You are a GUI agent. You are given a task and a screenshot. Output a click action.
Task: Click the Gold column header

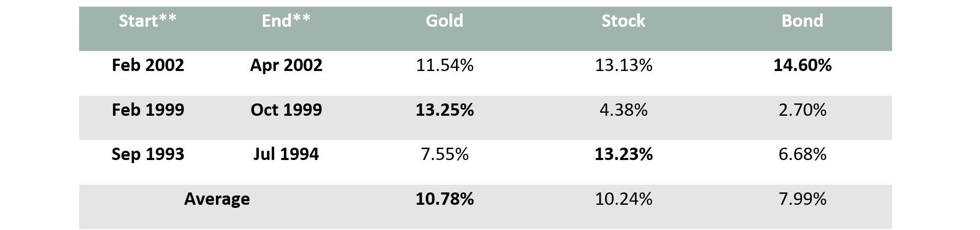click(x=444, y=21)
